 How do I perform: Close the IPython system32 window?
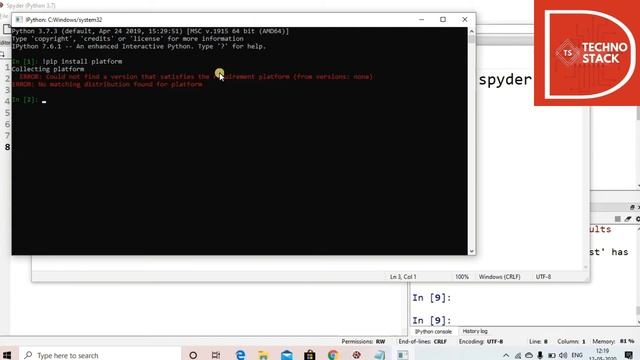coord(464,20)
